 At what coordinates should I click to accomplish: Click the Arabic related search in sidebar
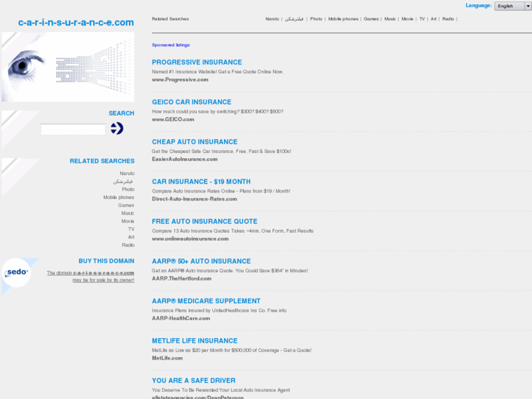[x=123, y=182]
